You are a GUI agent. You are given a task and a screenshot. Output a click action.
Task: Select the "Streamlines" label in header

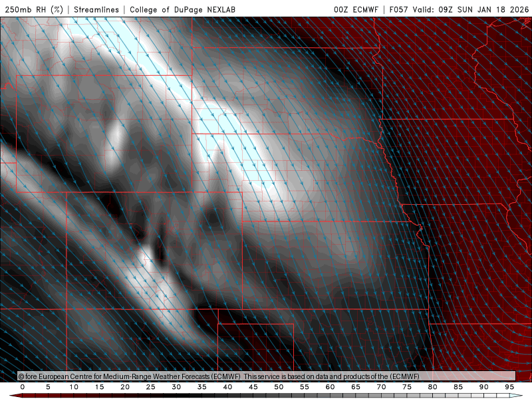click(96, 9)
